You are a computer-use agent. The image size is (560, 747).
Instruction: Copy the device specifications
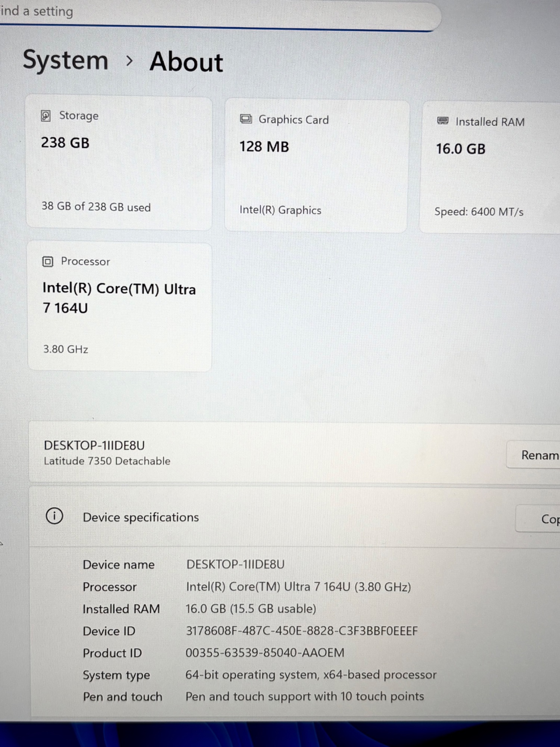(x=539, y=519)
